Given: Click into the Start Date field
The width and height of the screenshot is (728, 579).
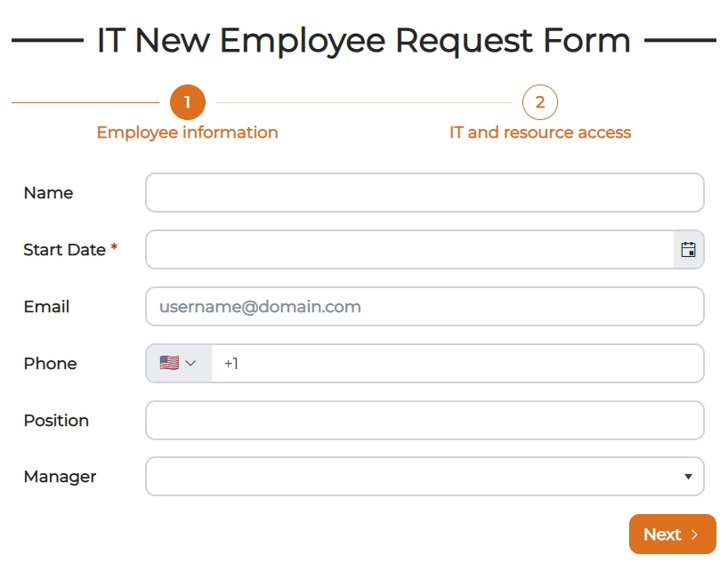Looking at the screenshot, I should tap(409, 250).
